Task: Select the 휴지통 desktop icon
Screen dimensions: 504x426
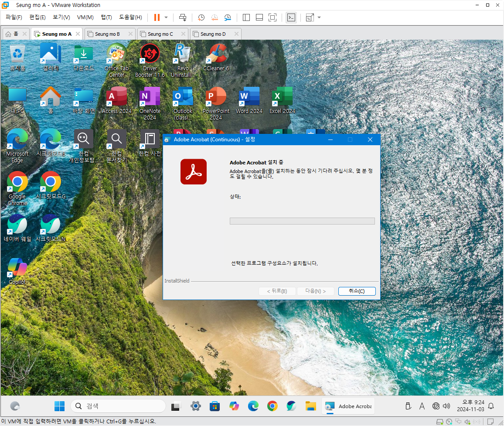Action: (17, 58)
